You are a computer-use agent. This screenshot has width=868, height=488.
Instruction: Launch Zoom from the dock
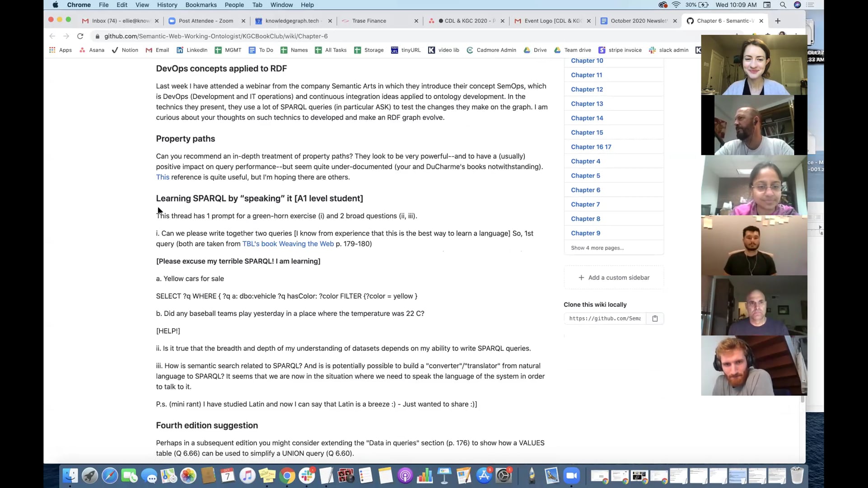571,475
